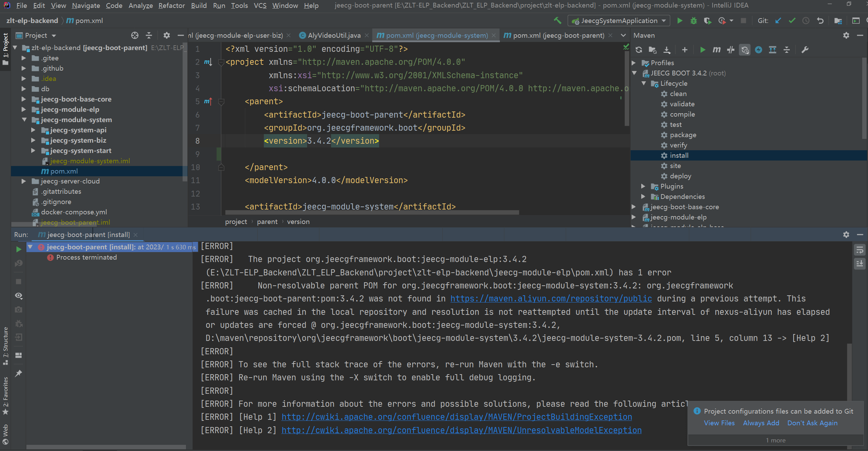Select docker-compose.yml in project tree
This screenshot has height=451, width=868.
point(74,212)
